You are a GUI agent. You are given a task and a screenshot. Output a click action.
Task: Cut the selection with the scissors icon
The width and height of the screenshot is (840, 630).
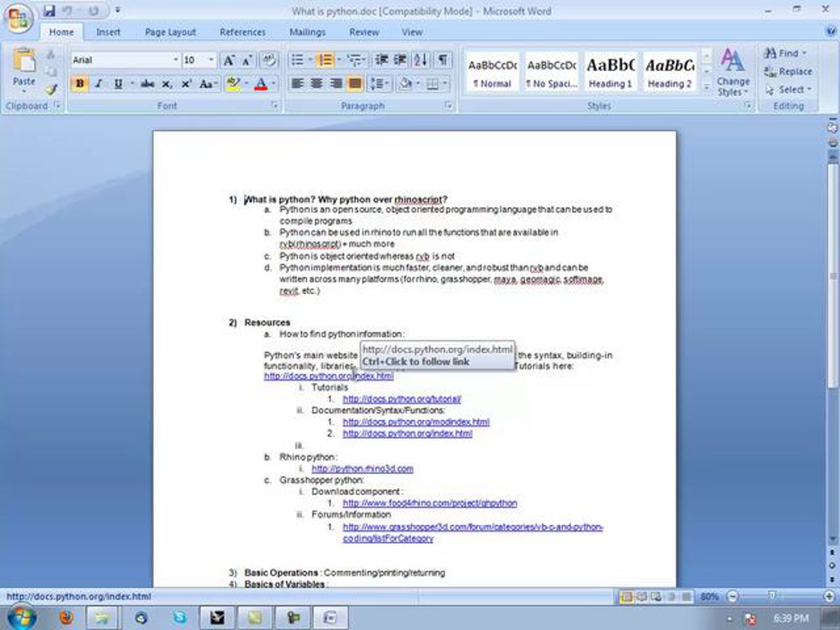click(x=51, y=55)
